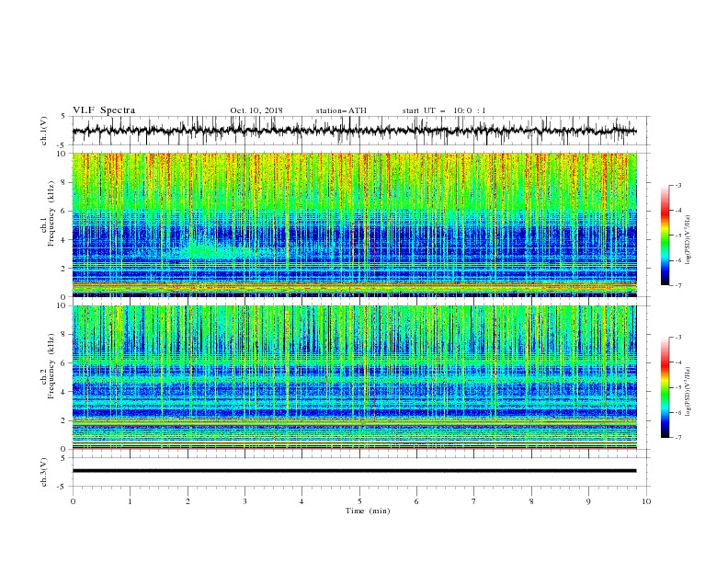Viewport: 728px width, 563px height.
Task: Click the black ch.3 voltage trace
Action: coord(354,471)
